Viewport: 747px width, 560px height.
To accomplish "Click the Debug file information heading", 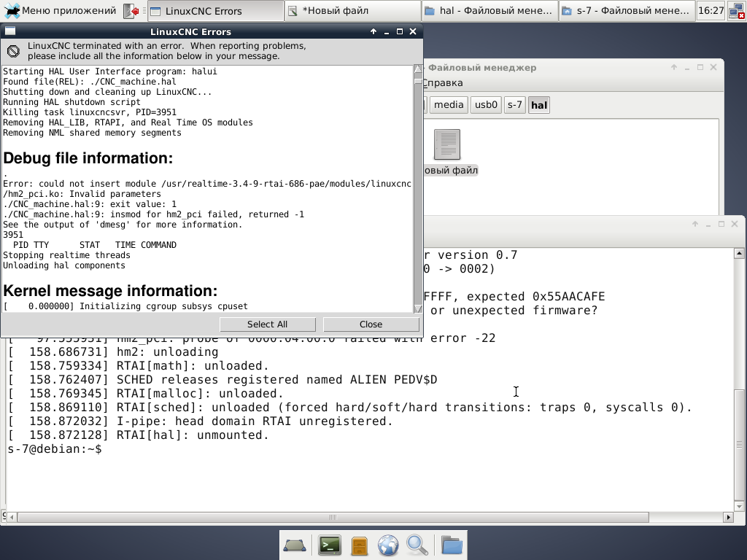I will [x=88, y=158].
